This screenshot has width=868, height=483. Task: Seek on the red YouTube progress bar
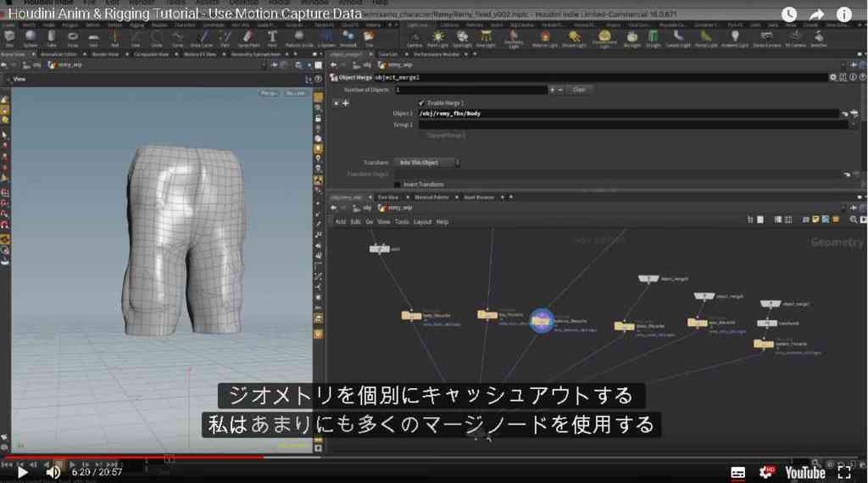click(x=133, y=458)
